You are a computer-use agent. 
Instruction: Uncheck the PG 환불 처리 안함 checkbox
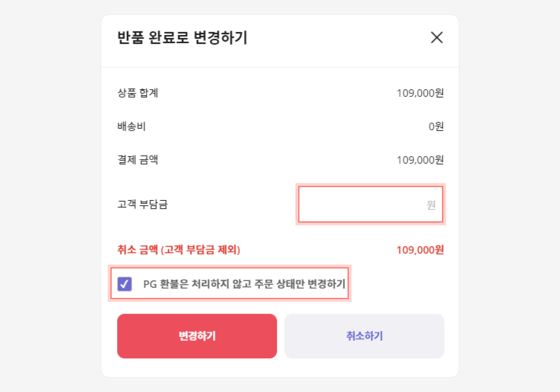[124, 284]
